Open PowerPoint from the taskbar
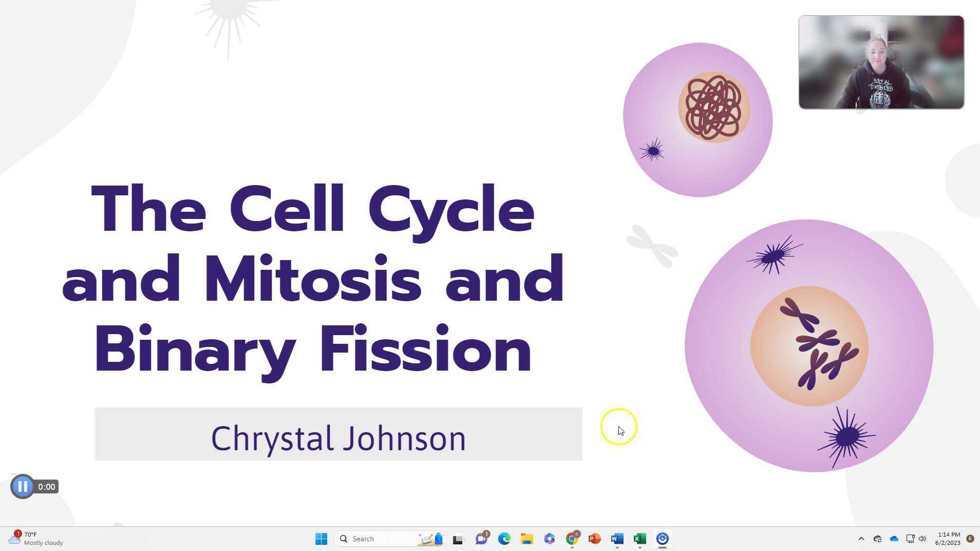The height and width of the screenshot is (551, 980). (x=595, y=539)
